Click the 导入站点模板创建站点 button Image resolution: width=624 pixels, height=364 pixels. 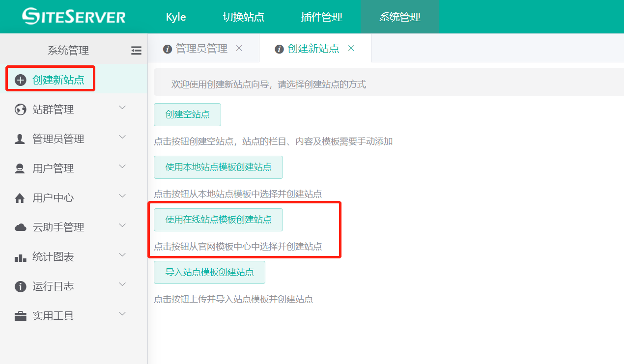click(x=209, y=272)
